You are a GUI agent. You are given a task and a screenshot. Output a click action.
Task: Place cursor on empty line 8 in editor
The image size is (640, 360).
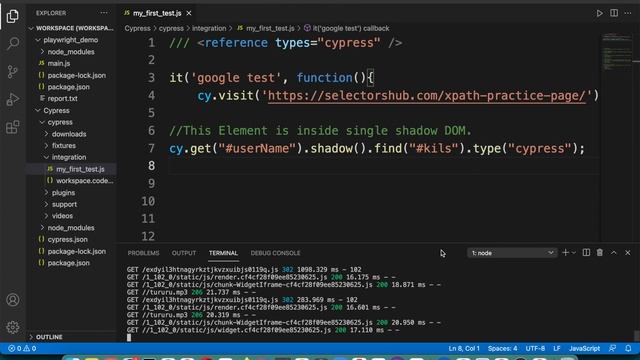point(384,166)
